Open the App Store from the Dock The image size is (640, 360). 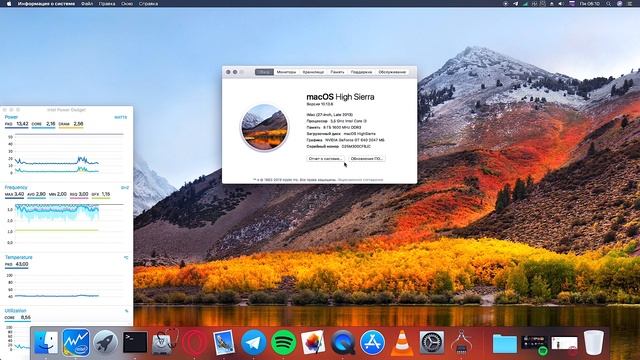(372, 342)
